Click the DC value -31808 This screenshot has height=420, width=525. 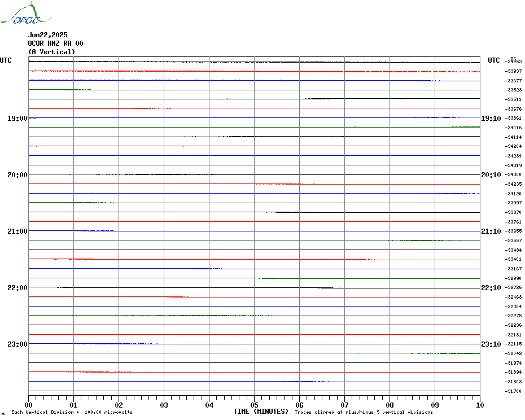coord(513,382)
